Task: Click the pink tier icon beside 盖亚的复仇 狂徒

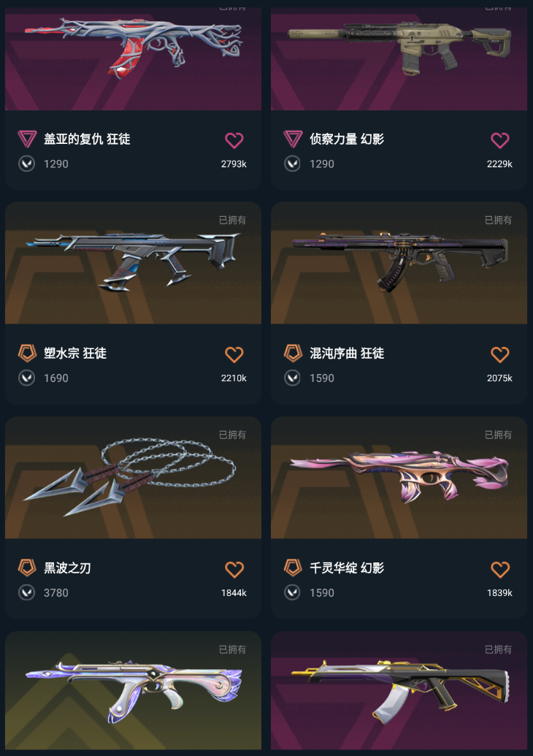Action: [27, 139]
